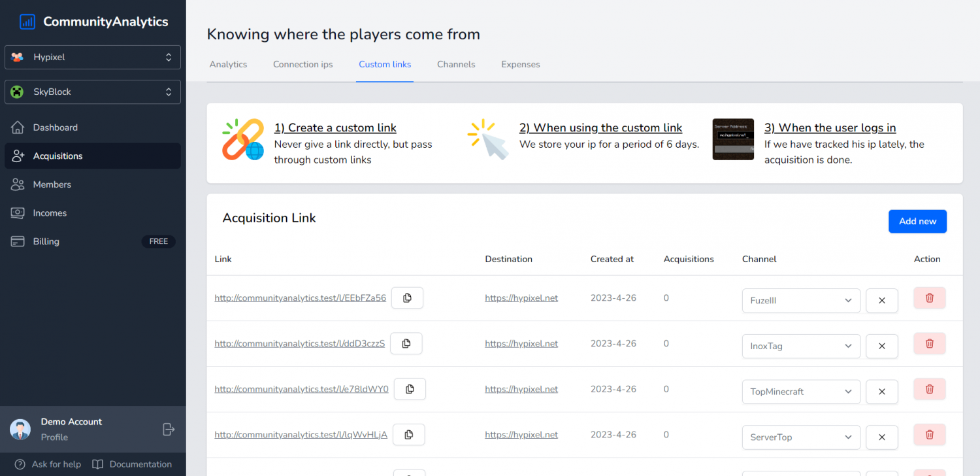Clear the InoxTag channel selection
The height and width of the screenshot is (476, 980).
point(882,346)
